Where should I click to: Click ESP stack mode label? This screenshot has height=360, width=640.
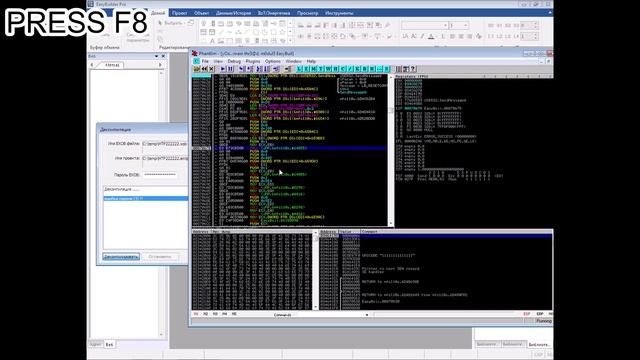tap(527, 314)
